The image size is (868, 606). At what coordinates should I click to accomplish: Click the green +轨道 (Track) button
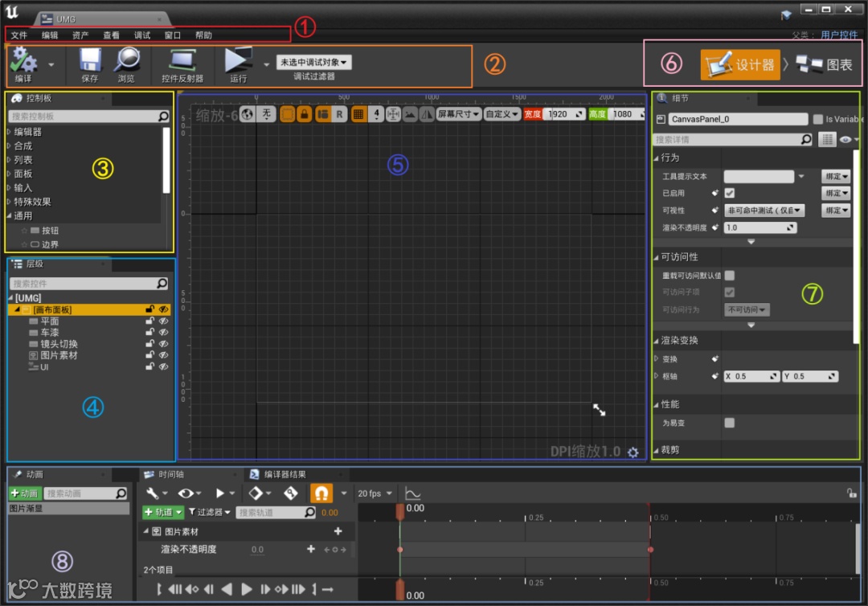click(162, 512)
